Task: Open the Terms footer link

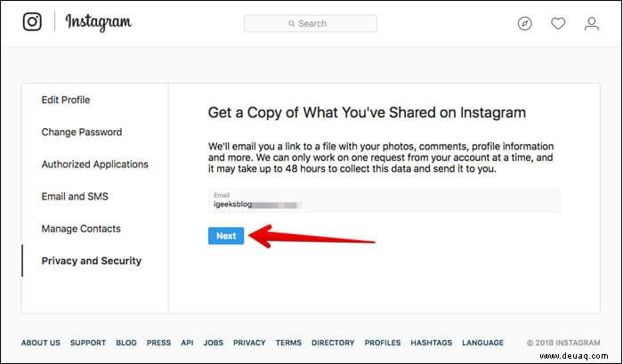Action: (288, 343)
